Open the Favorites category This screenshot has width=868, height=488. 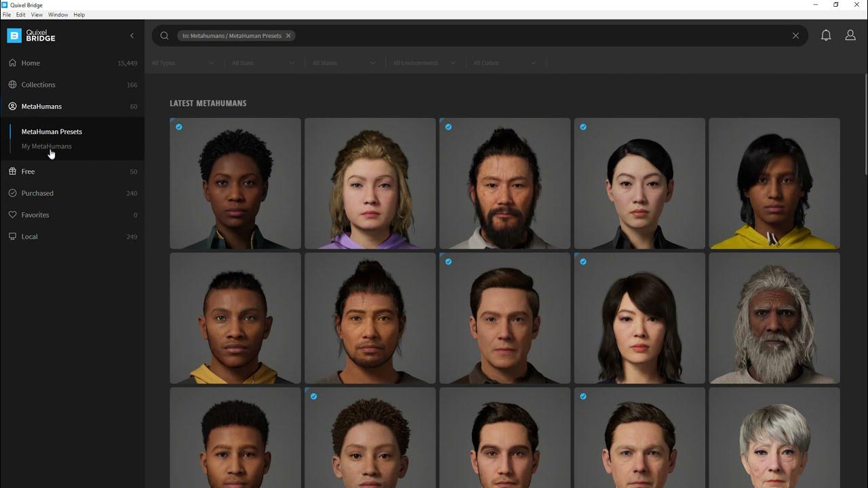pos(72,215)
